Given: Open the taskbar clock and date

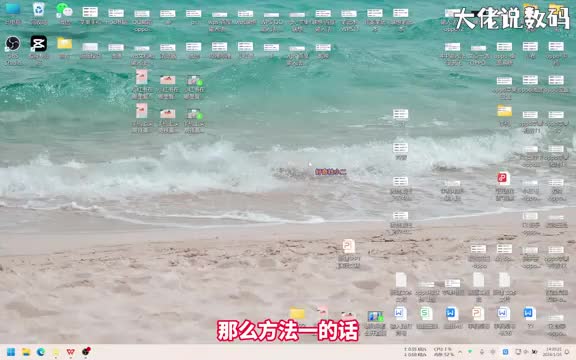Looking at the screenshot, I should pos(553,352).
